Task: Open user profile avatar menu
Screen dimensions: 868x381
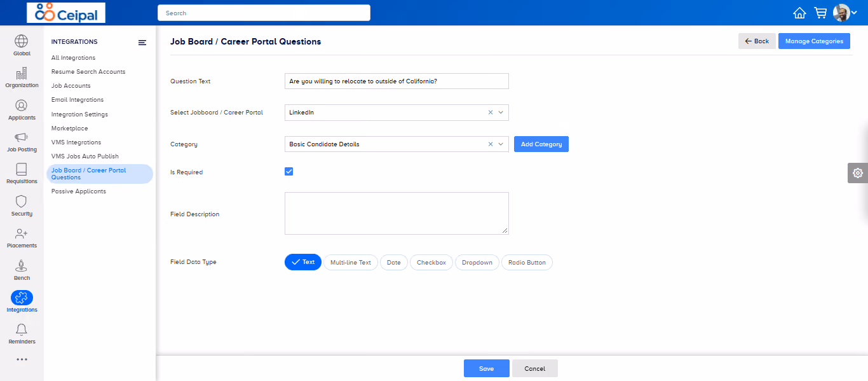Action: [845, 13]
